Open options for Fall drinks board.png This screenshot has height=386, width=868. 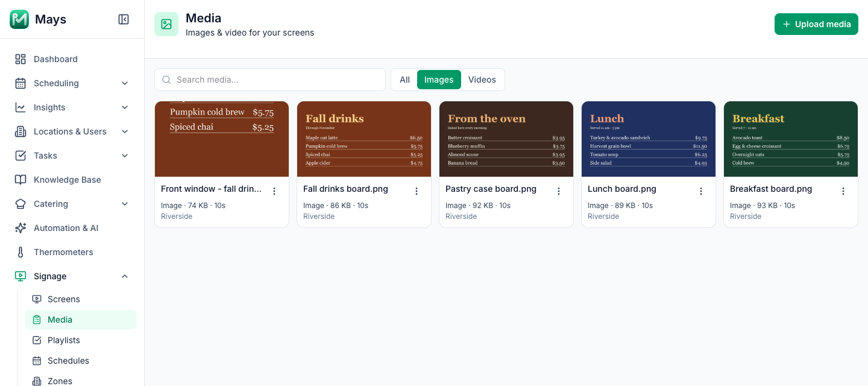point(417,191)
